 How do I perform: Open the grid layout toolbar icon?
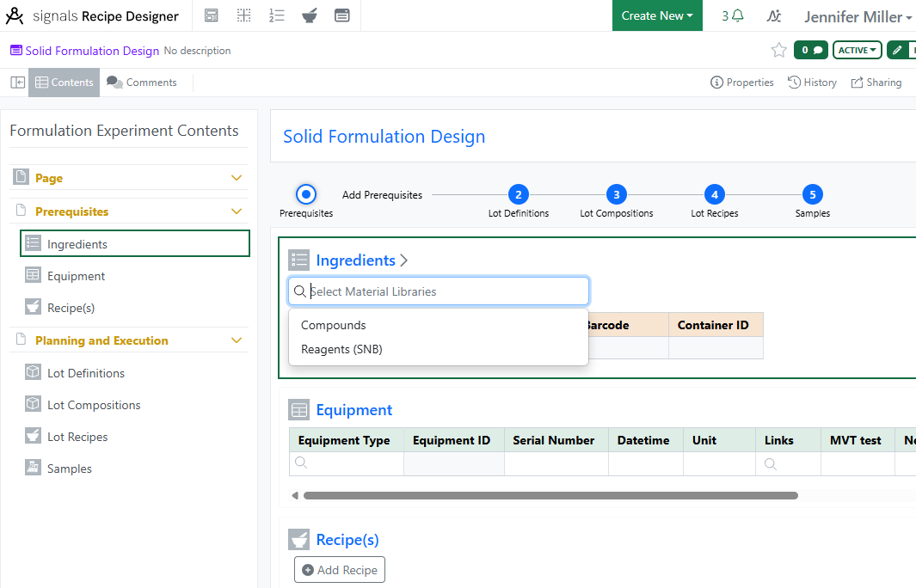click(244, 15)
